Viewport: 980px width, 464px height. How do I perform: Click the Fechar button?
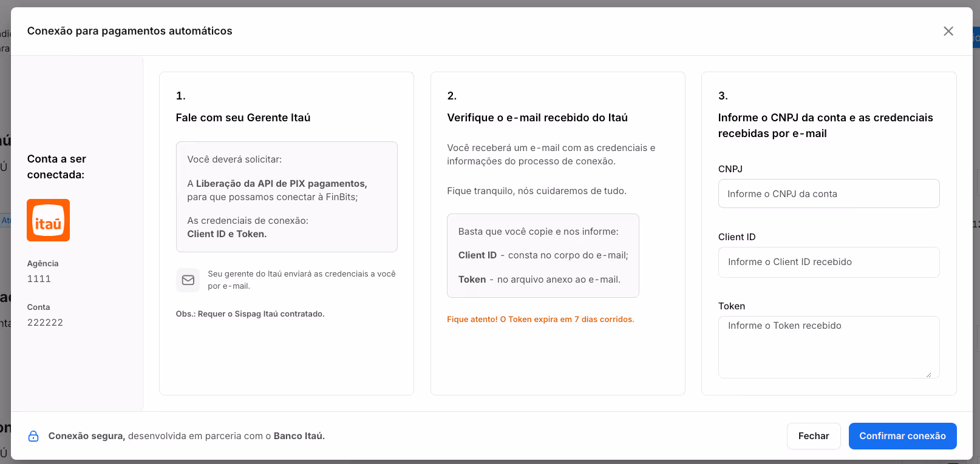(814, 436)
